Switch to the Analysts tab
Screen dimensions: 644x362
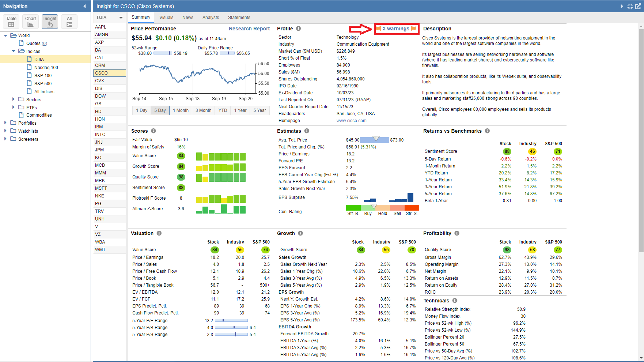[x=211, y=18]
